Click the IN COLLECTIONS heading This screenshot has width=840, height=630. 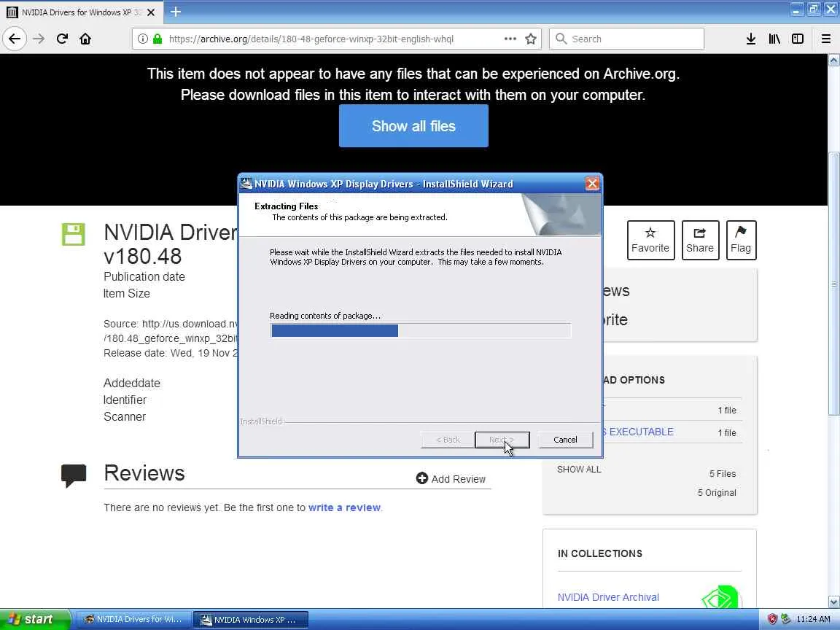[600, 553]
